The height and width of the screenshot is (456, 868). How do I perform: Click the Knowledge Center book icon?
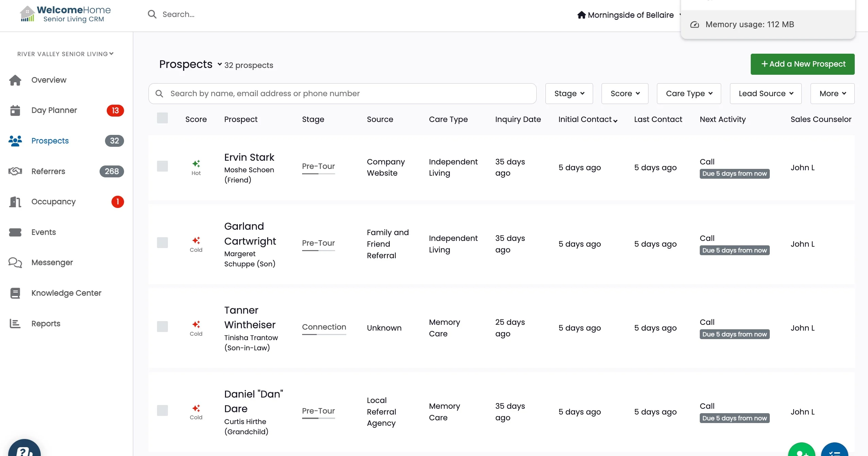pyautogui.click(x=15, y=293)
